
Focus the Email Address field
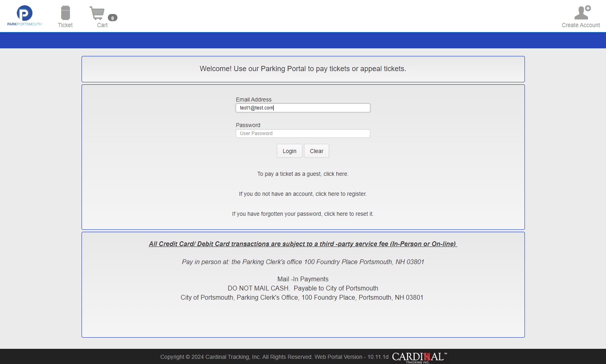[x=303, y=108]
